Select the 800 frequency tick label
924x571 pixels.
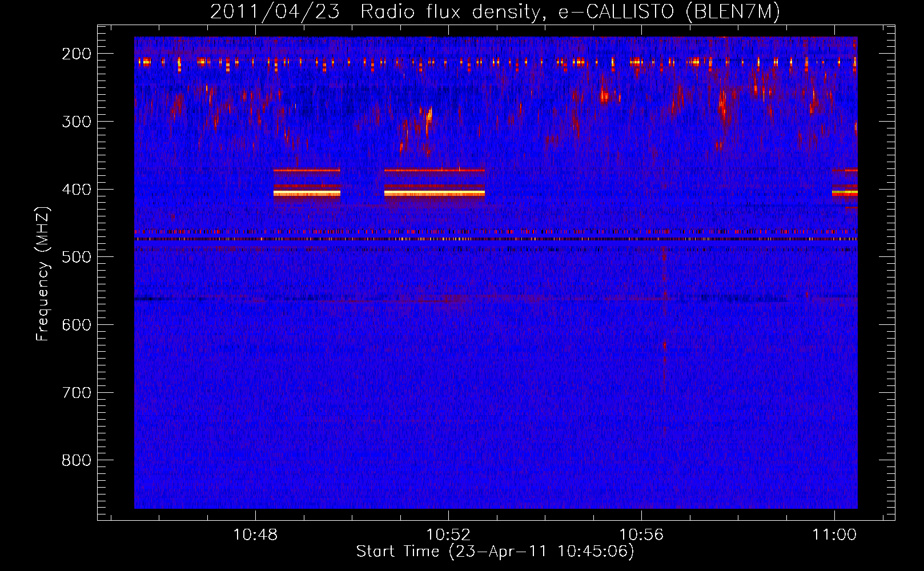click(x=77, y=460)
